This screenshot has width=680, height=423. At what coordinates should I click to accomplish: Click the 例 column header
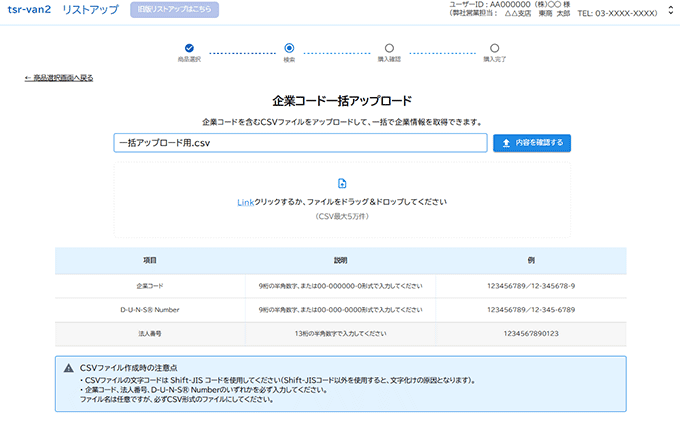531,260
